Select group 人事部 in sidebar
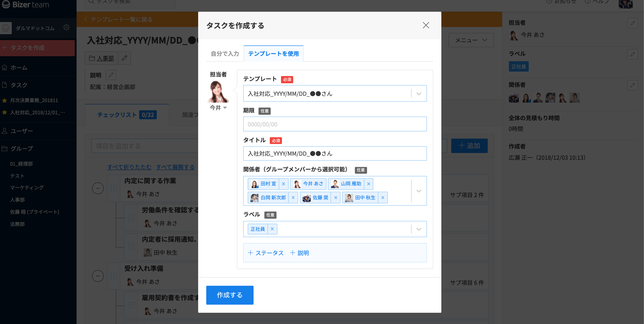 [17, 200]
